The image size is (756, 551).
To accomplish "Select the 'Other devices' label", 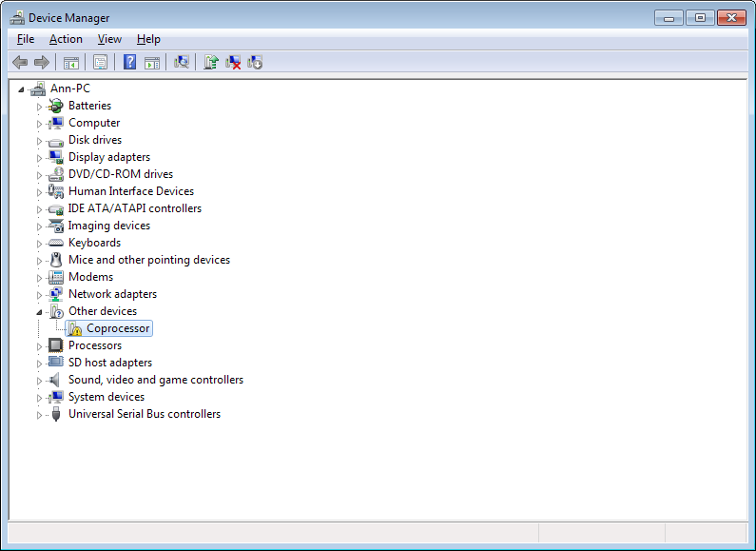I will pyautogui.click(x=103, y=311).
